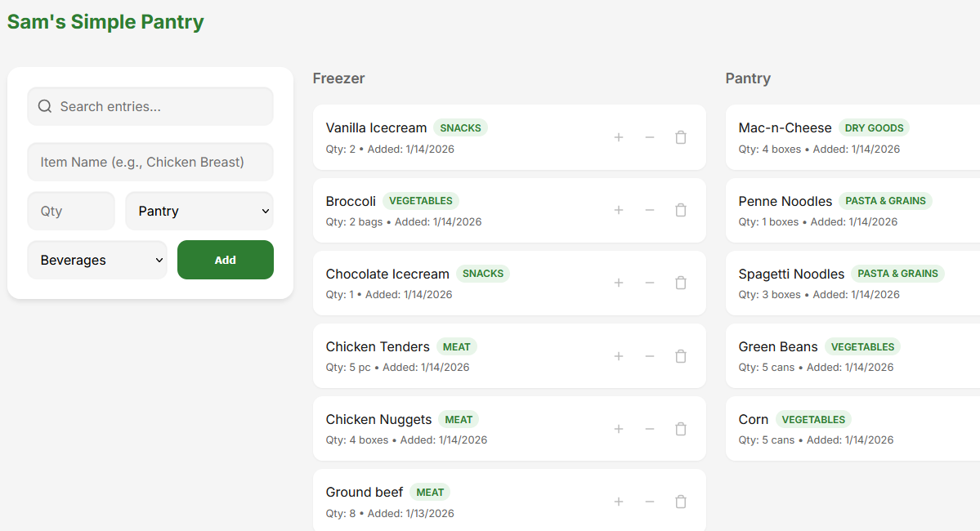Increase Broccoli quantity with plus icon
Screen dimensions: 980x531
click(x=619, y=210)
